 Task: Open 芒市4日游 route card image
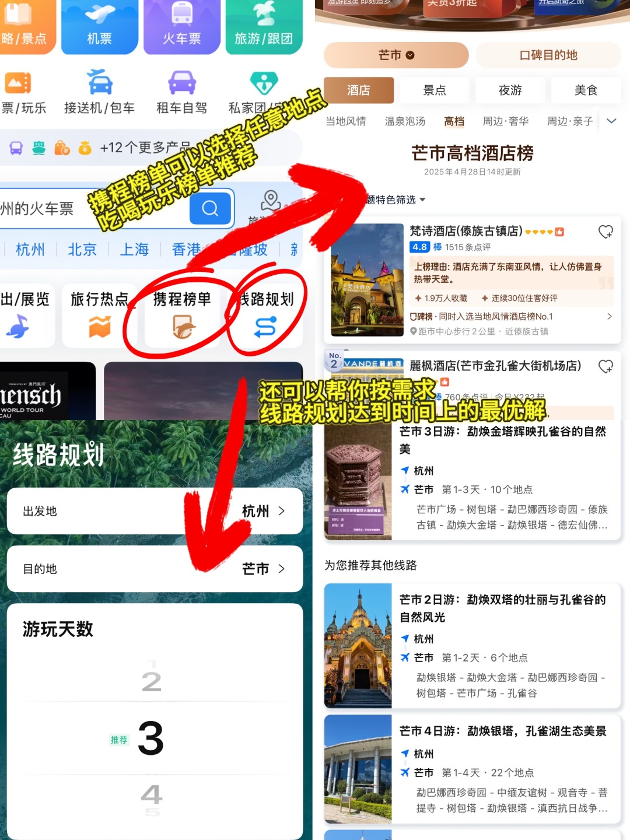tap(358, 769)
